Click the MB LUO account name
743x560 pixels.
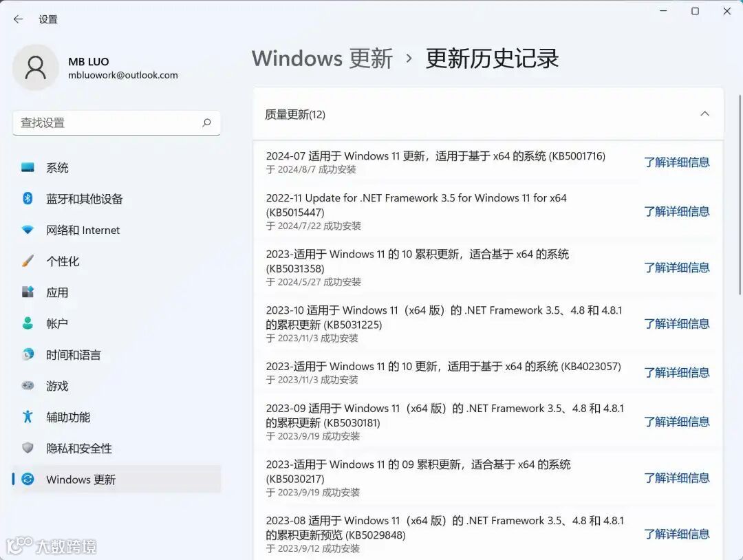[89, 62]
